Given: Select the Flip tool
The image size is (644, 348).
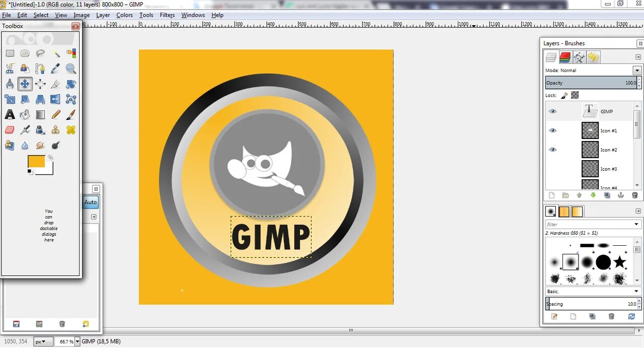Looking at the screenshot, I should pos(56,99).
